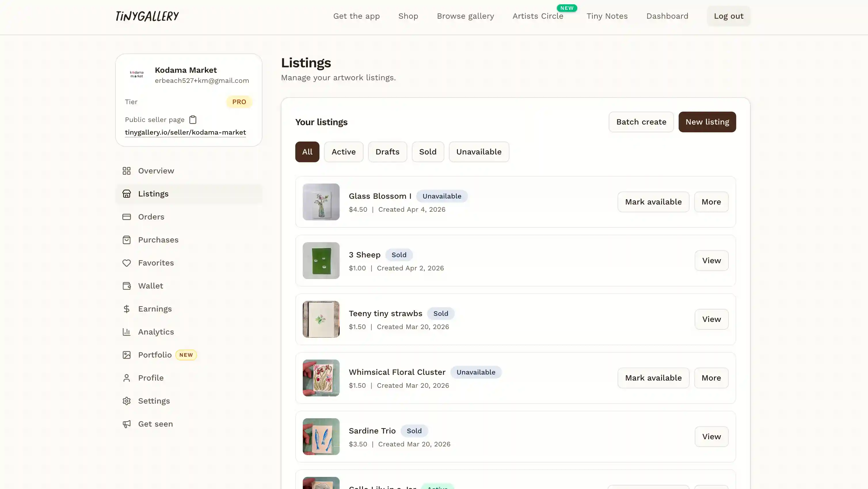Select the All filter tab
This screenshot has height=489, width=868.
[307, 152]
